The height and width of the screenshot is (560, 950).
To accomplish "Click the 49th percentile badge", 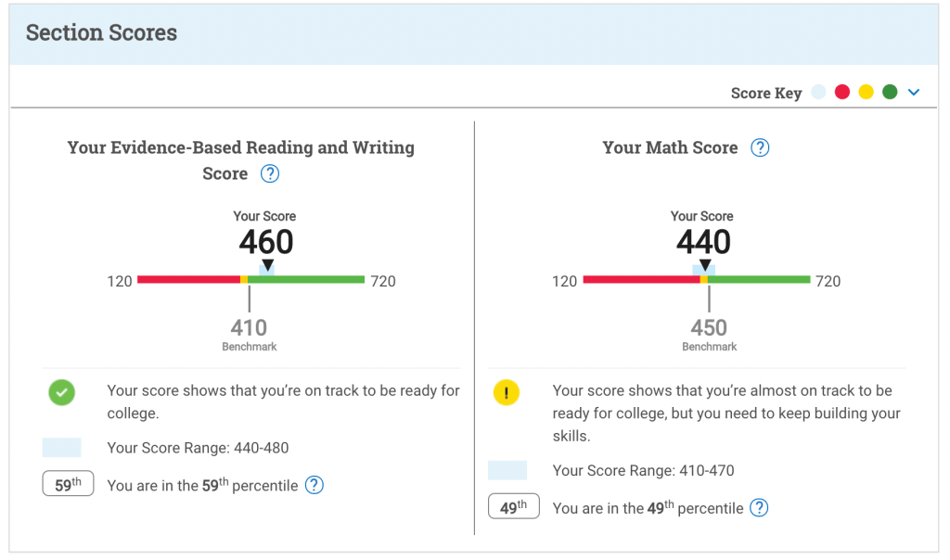I will 514,506.
